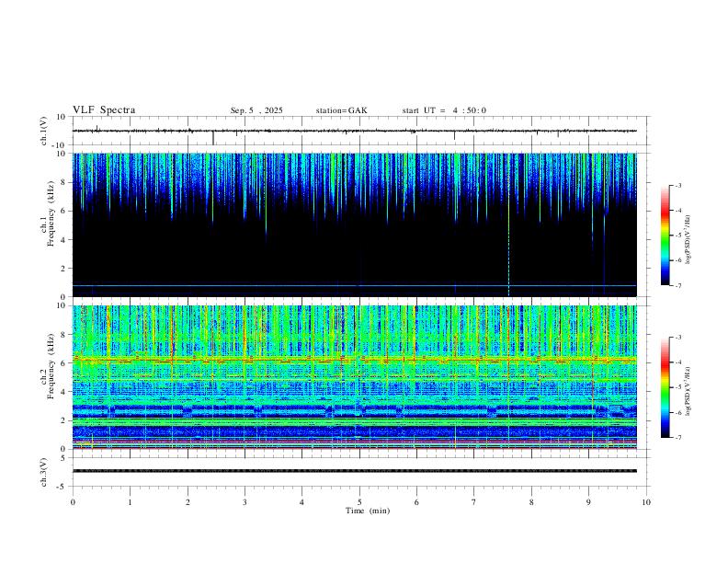Click the "-4" tick on ch.2 colorbar
The height and width of the screenshot is (563, 728).
pyautogui.click(x=677, y=362)
